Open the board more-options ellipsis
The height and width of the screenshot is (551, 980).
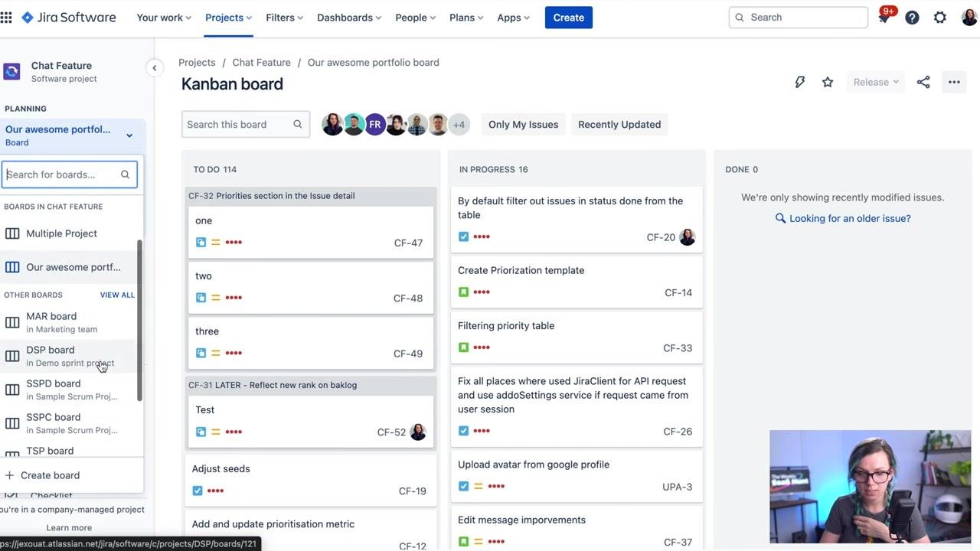click(954, 82)
